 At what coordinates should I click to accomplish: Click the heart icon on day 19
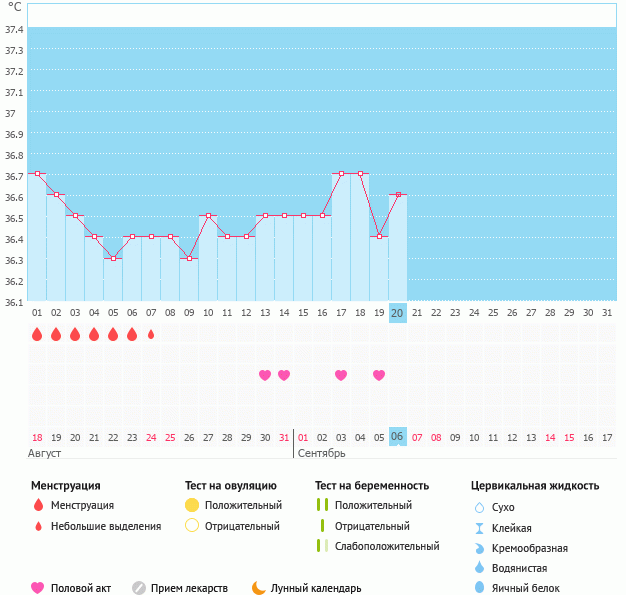pos(379,375)
